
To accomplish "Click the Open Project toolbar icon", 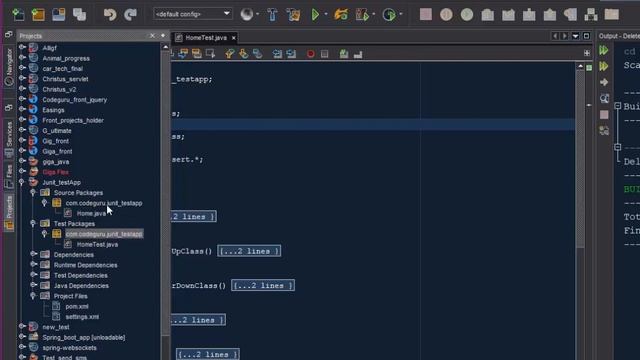I will (x=59, y=15).
